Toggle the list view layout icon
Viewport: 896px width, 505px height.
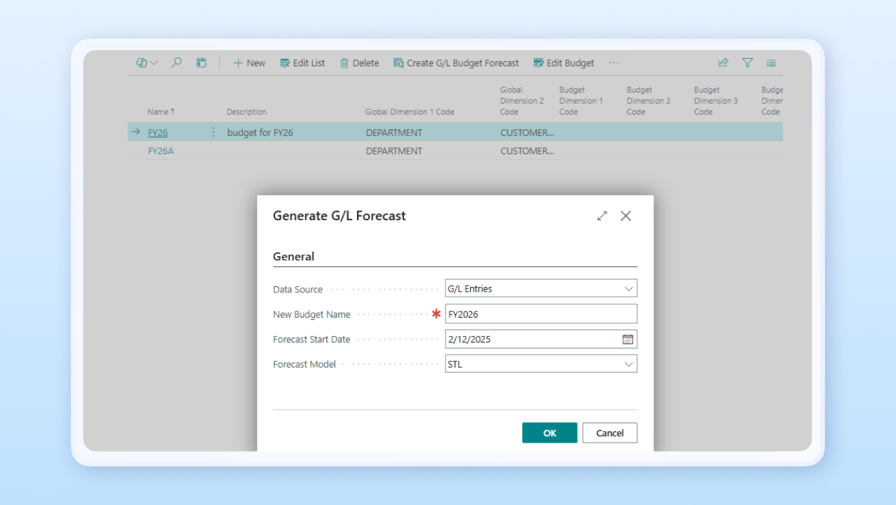coord(771,63)
